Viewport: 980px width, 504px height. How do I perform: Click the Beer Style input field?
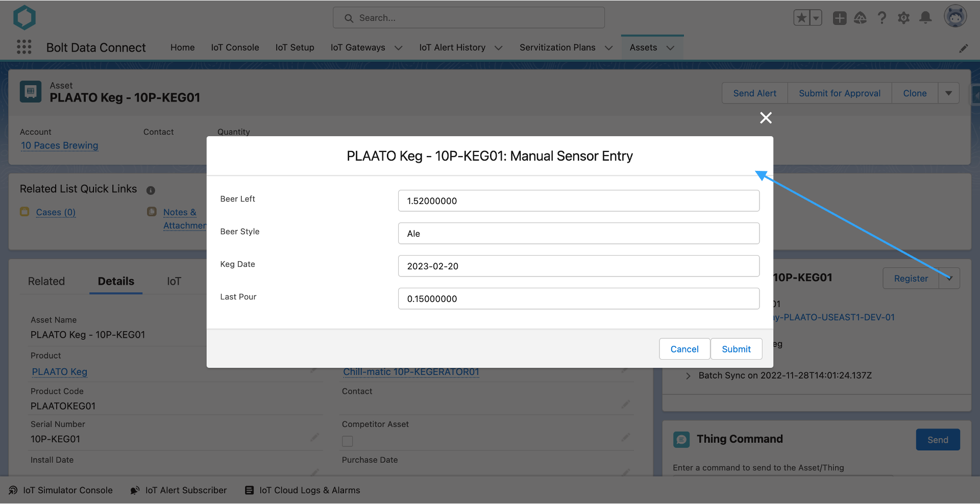pos(579,234)
